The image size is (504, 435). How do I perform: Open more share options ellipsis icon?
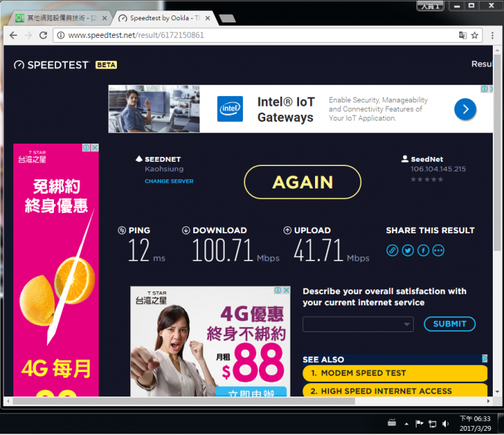pos(438,250)
